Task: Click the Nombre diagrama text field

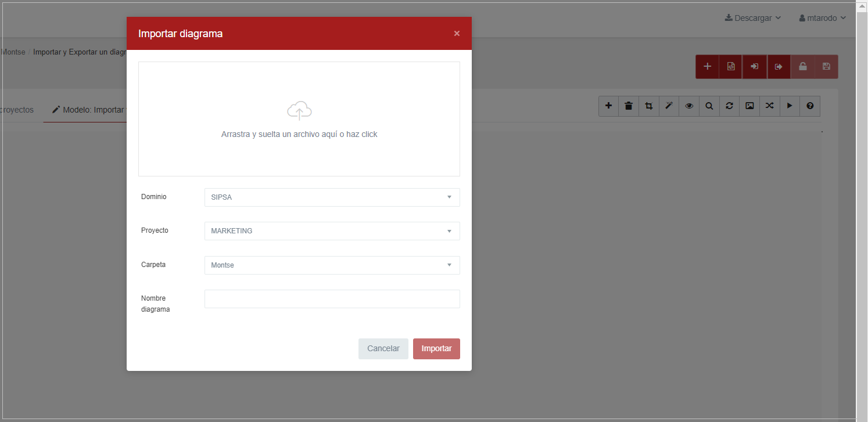Action: [x=332, y=299]
